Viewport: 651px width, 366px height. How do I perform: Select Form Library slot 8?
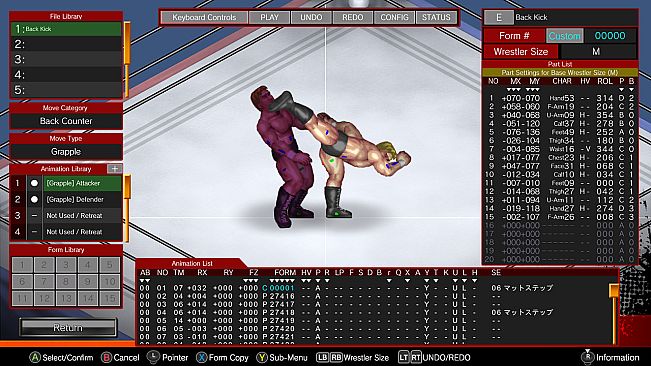point(66,281)
